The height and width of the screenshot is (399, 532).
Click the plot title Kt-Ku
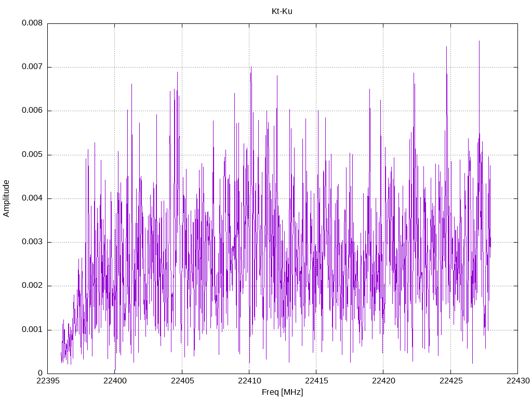(x=282, y=11)
